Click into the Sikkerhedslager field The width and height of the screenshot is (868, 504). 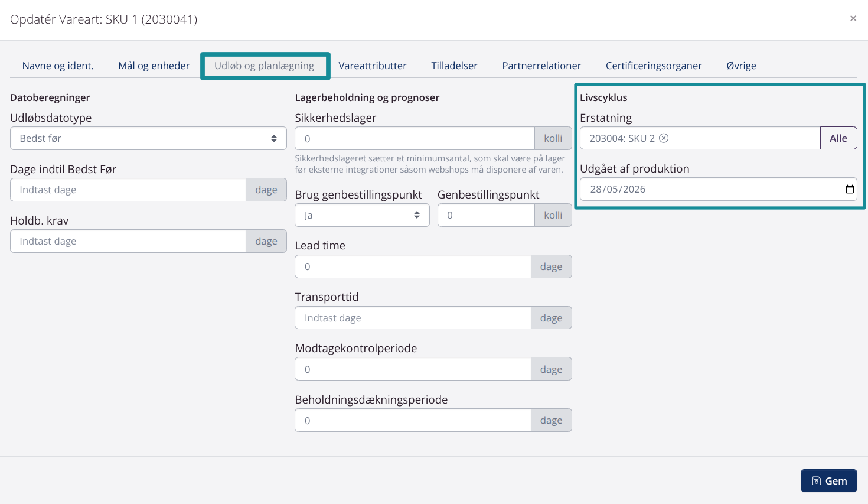415,138
